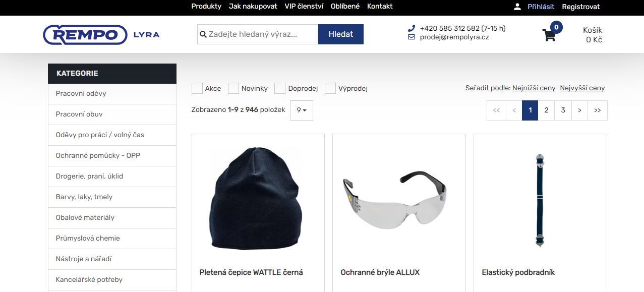Open the items-per-page dropdown showing 9
This screenshot has width=644, height=292.
(302, 110)
